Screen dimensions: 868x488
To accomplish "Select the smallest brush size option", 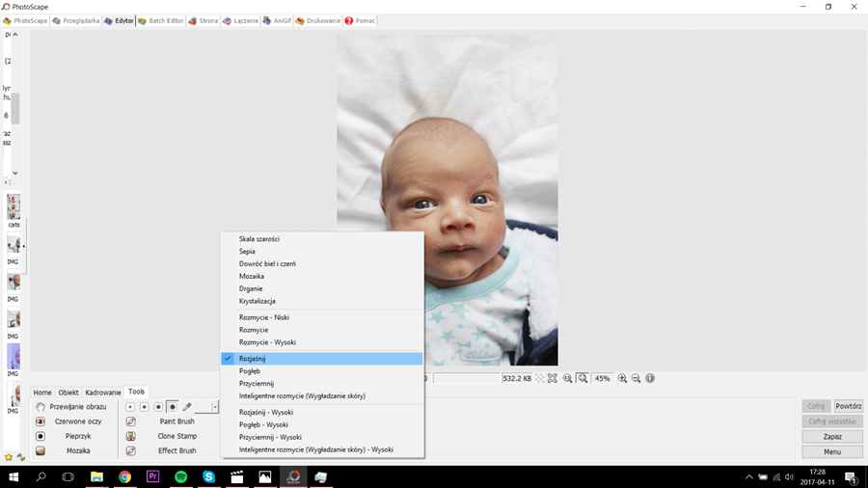I will click(x=130, y=407).
